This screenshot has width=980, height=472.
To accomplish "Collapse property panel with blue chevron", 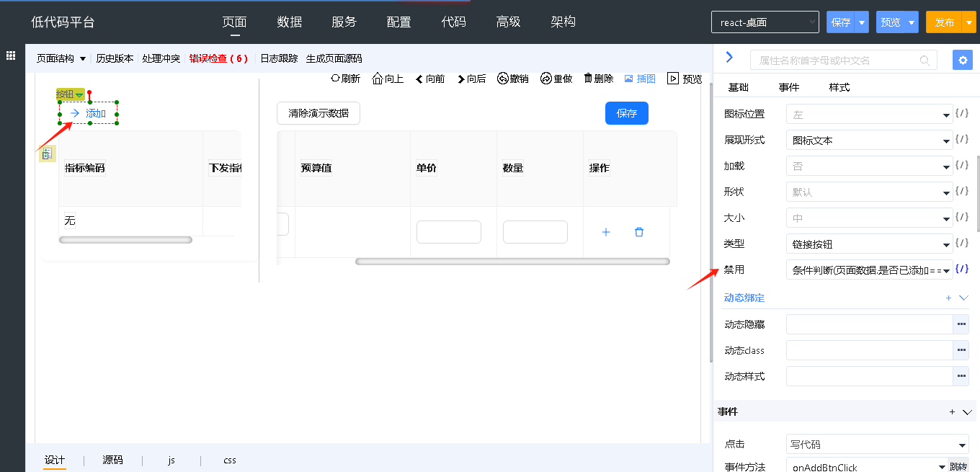I will point(729,57).
